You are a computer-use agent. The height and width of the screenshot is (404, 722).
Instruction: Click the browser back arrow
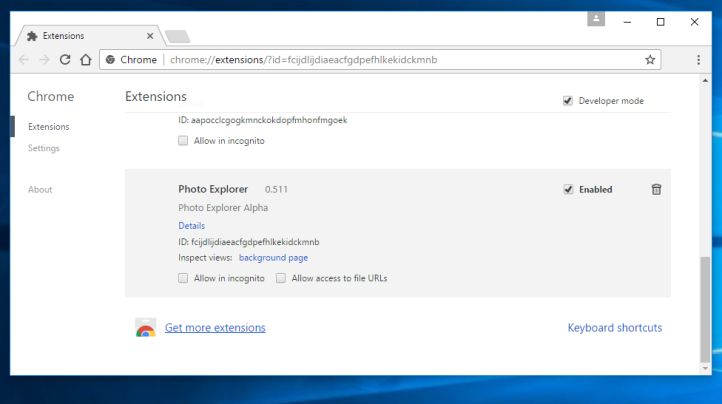pyautogui.click(x=24, y=59)
